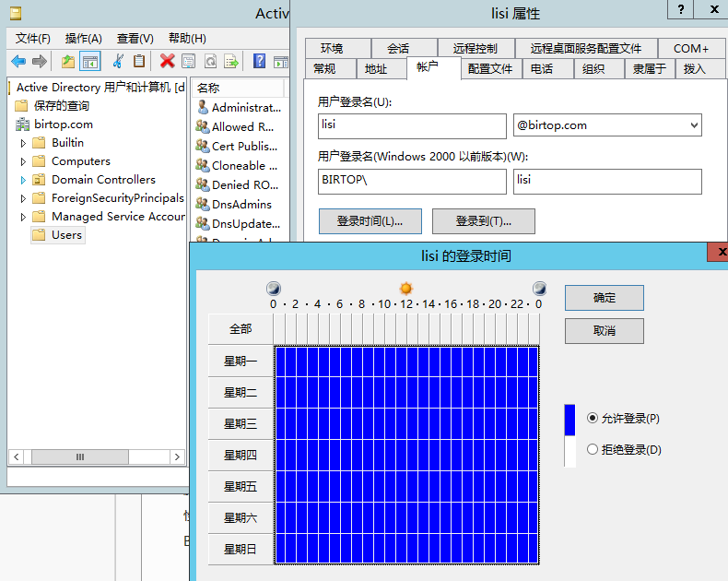
Task: Click the 登录时间(L)... button
Action: pyautogui.click(x=370, y=221)
